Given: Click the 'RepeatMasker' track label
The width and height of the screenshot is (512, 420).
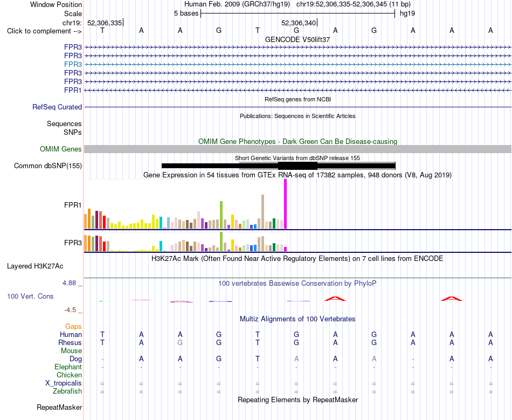Looking at the screenshot, I should (59, 408).
